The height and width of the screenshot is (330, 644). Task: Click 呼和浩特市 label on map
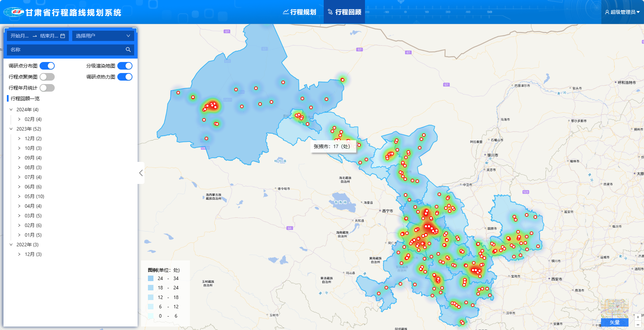pyautogui.click(x=626, y=83)
